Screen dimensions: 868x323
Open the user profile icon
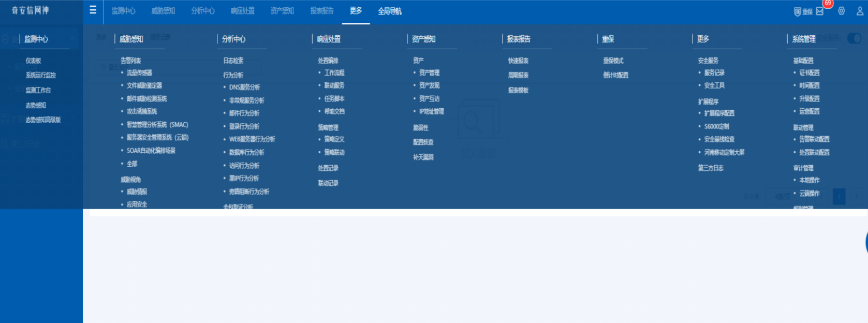pyautogui.click(x=860, y=11)
